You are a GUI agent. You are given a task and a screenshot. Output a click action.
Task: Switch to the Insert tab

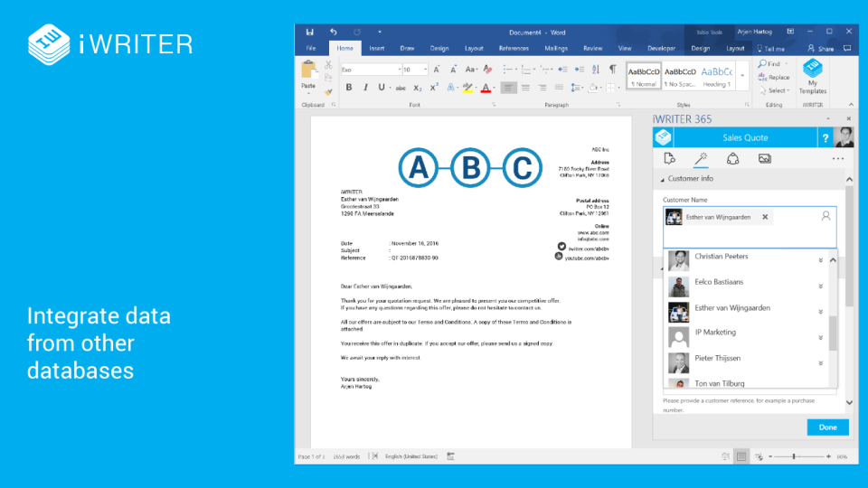(376, 49)
